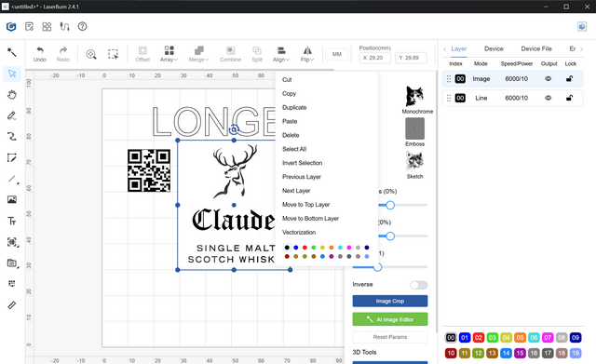The height and width of the screenshot is (364, 596).
Task: Switch to the Device File tab
Action: [x=536, y=49]
